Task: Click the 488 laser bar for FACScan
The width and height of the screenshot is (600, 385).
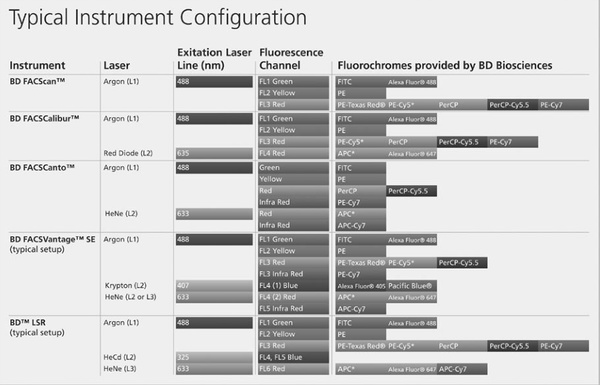Action: tap(214, 82)
